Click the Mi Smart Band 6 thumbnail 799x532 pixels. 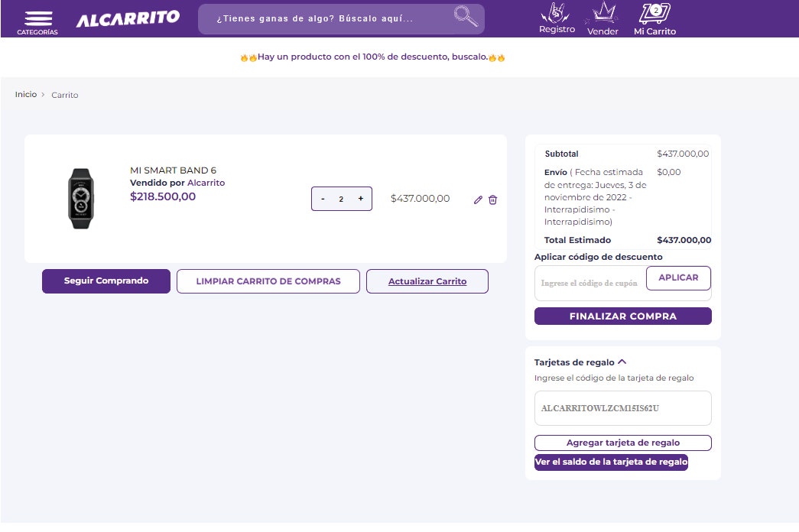(81, 198)
